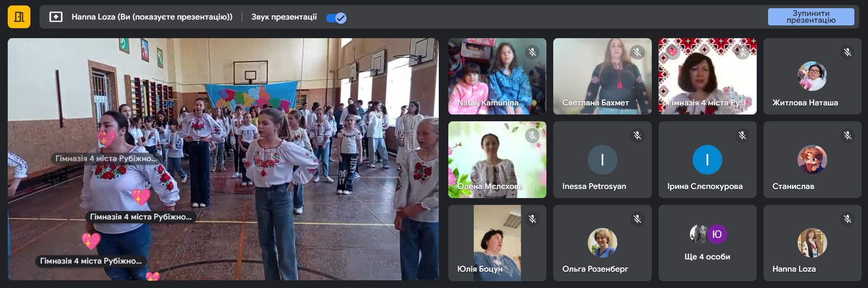
Task: Click muted mic icon on Inessa Petrosyan tile
Action: (637, 135)
